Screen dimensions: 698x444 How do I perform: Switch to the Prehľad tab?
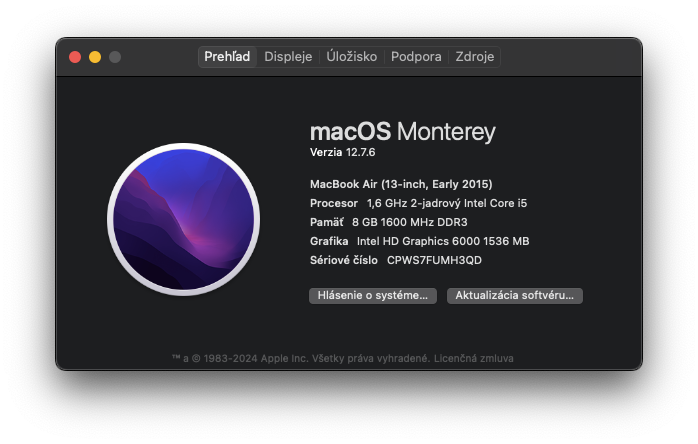228,57
